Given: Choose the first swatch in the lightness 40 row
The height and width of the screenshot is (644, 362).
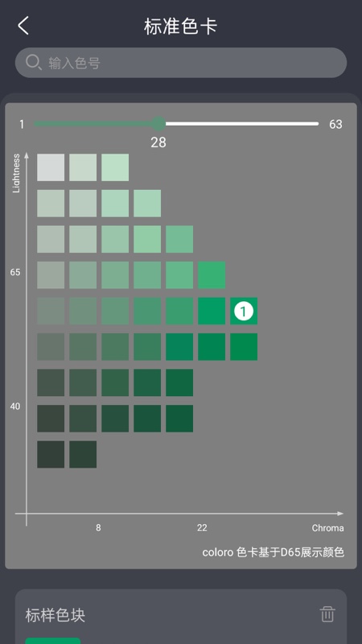Looking at the screenshot, I should pyautogui.click(x=51, y=419).
